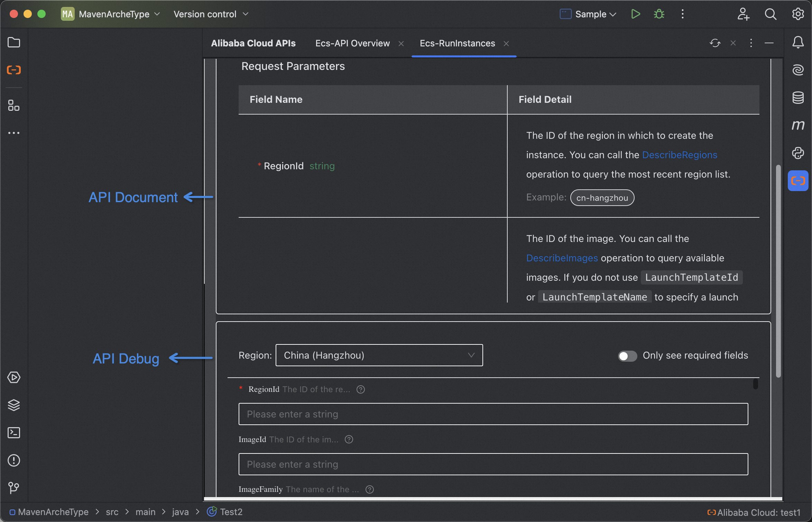This screenshot has width=812, height=522.
Task: Select the Alibaba Cloud APIs tab
Action: [x=253, y=43]
